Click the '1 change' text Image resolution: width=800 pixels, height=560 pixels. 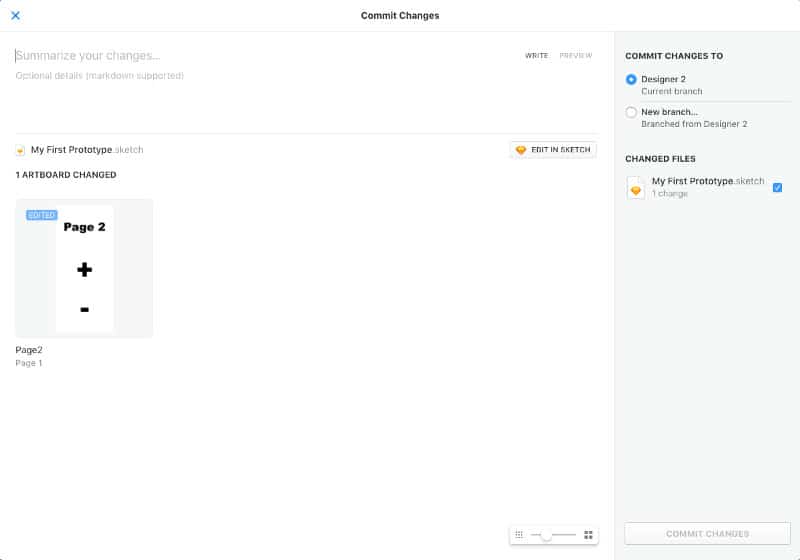[x=669, y=194]
